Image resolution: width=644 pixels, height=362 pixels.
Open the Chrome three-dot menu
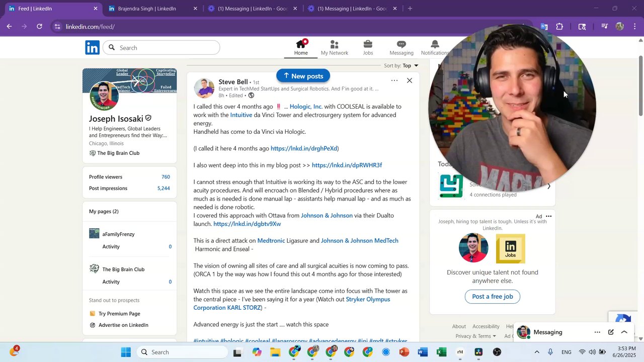[x=635, y=27]
